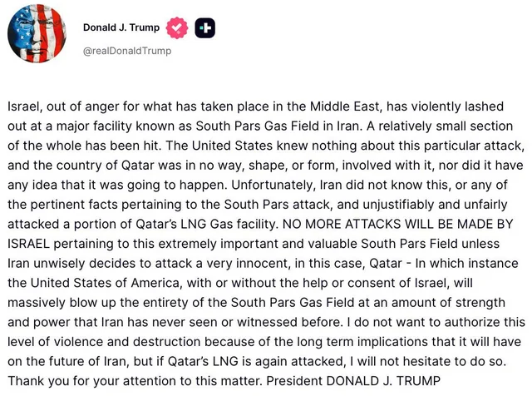Click the dark plus badge icon
The height and width of the screenshot is (396, 532).
(x=205, y=28)
